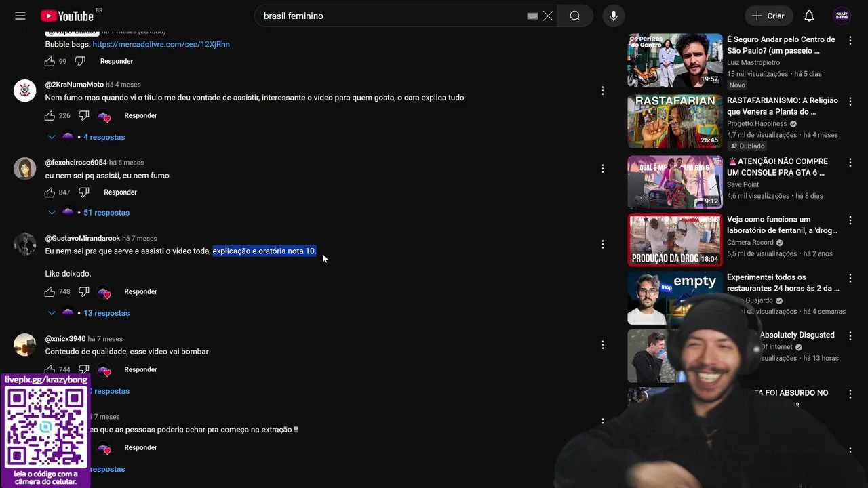Image resolution: width=868 pixels, height=488 pixels.
Task: Click the comment text 'Conteudo de qualidade, esse video vai bombar'
Action: [127, 352]
